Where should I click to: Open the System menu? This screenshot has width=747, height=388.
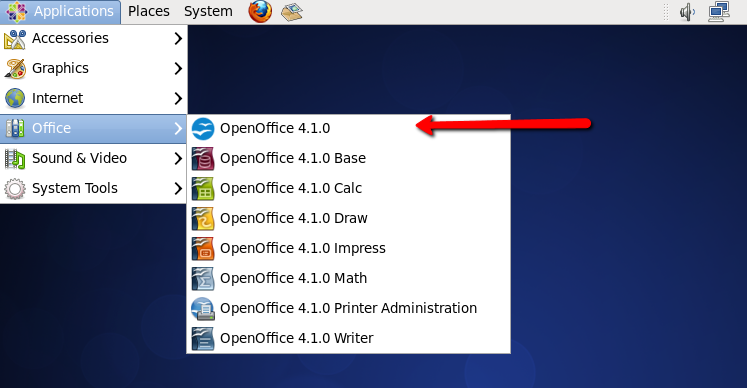208,11
